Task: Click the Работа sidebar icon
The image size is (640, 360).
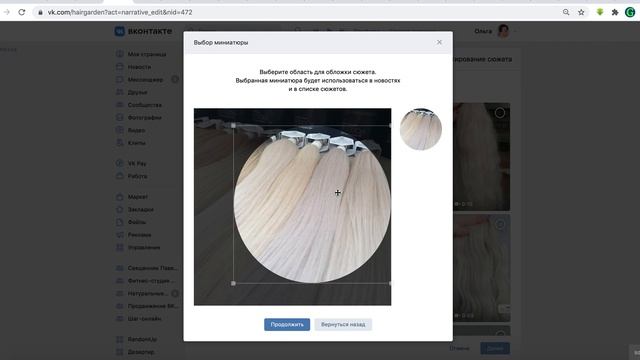Action: coord(120,176)
